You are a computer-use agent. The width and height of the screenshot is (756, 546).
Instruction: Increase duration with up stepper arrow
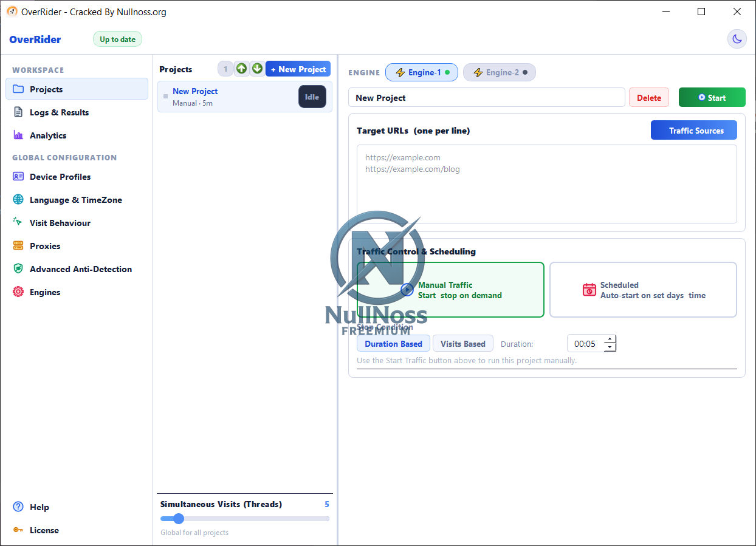pyautogui.click(x=610, y=340)
